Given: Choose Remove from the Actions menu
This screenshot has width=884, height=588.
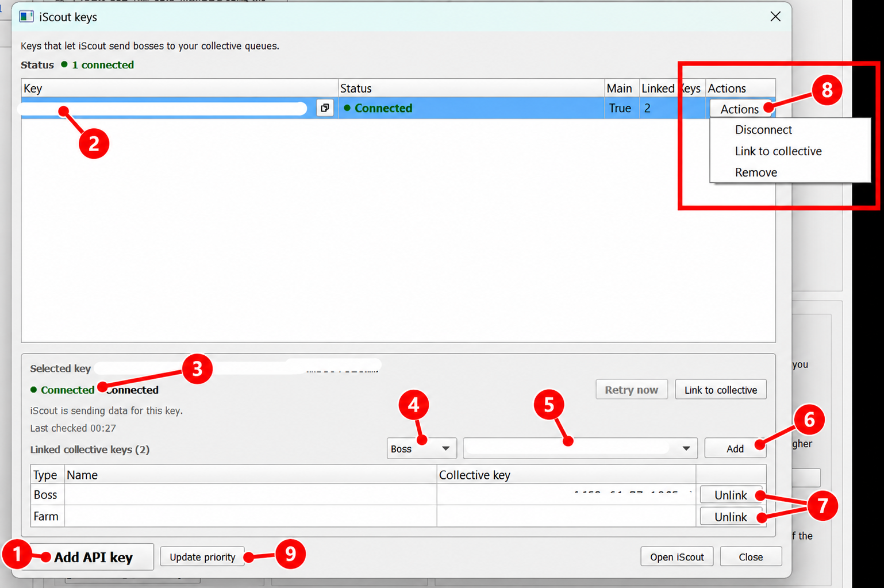Looking at the screenshot, I should (x=756, y=172).
